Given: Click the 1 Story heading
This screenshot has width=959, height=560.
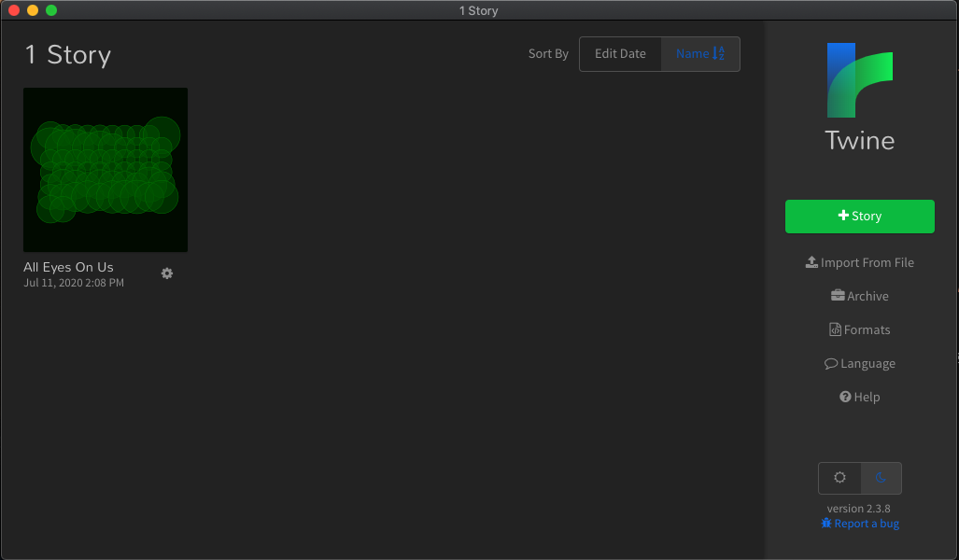Looking at the screenshot, I should click(x=68, y=54).
